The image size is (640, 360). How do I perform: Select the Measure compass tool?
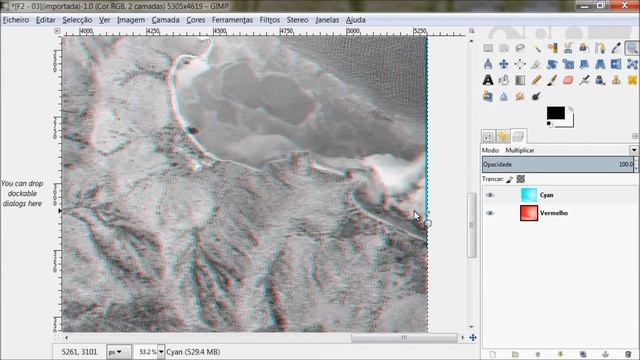point(488,64)
